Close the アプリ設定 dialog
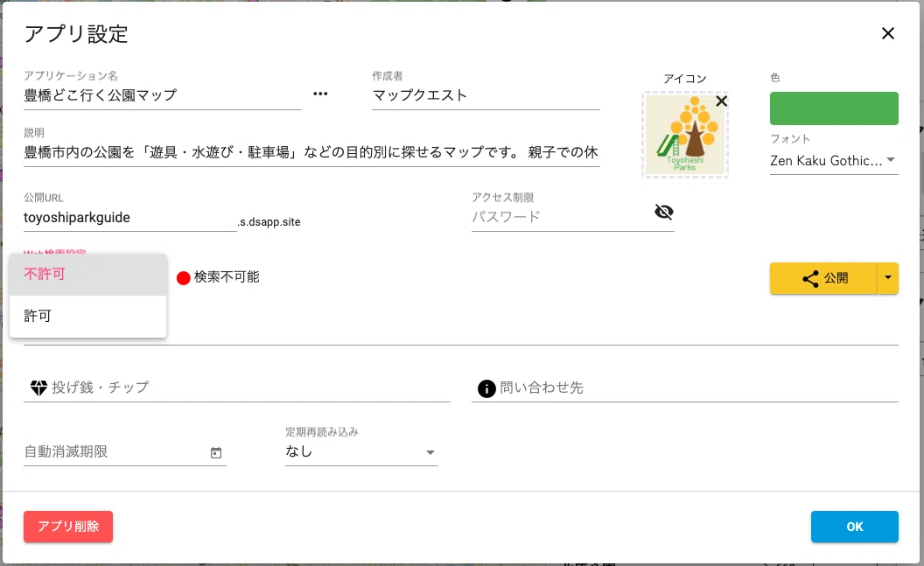 [887, 33]
